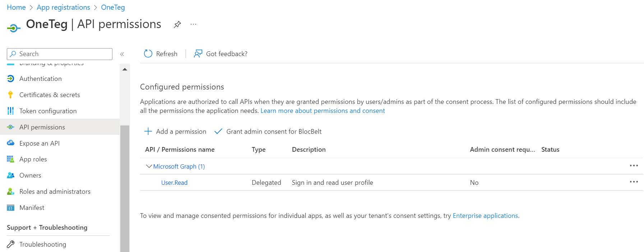
Task: Click the Expose an API cloud icon
Action: tap(10, 143)
